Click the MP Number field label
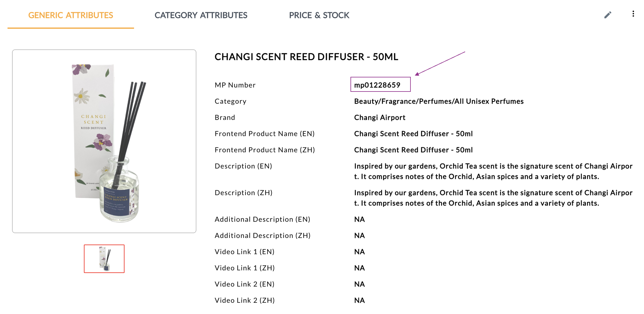 click(x=235, y=85)
